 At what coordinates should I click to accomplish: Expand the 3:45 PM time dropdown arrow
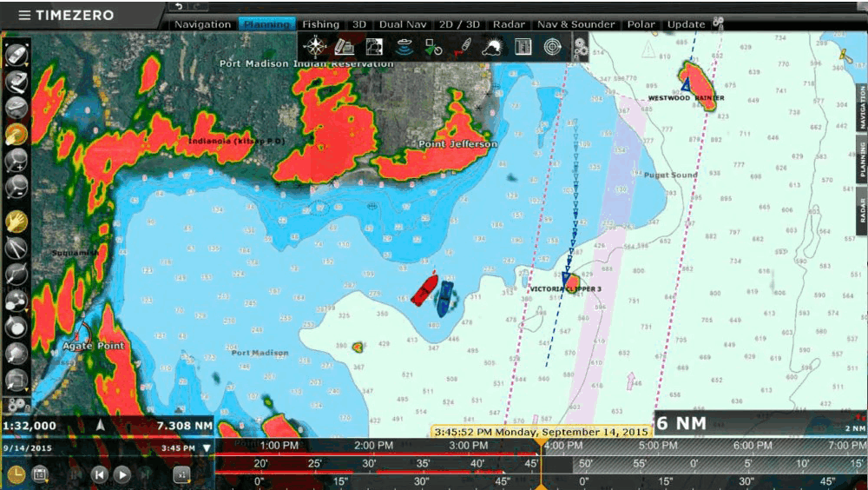click(x=206, y=448)
